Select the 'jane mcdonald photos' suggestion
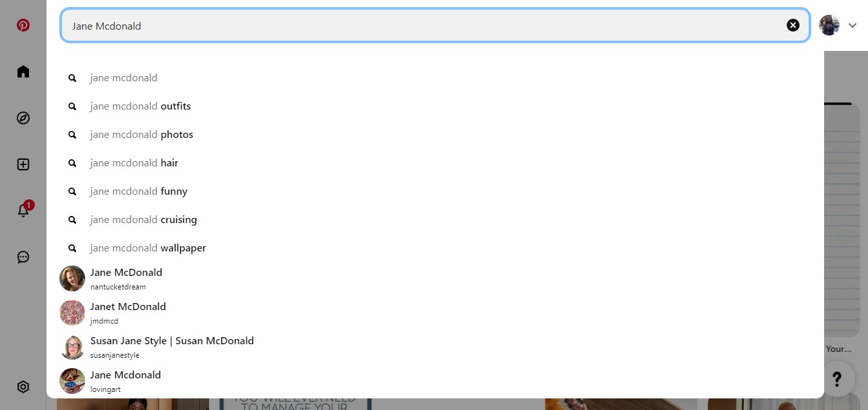868x410 pixels. [x=435, y=135]
